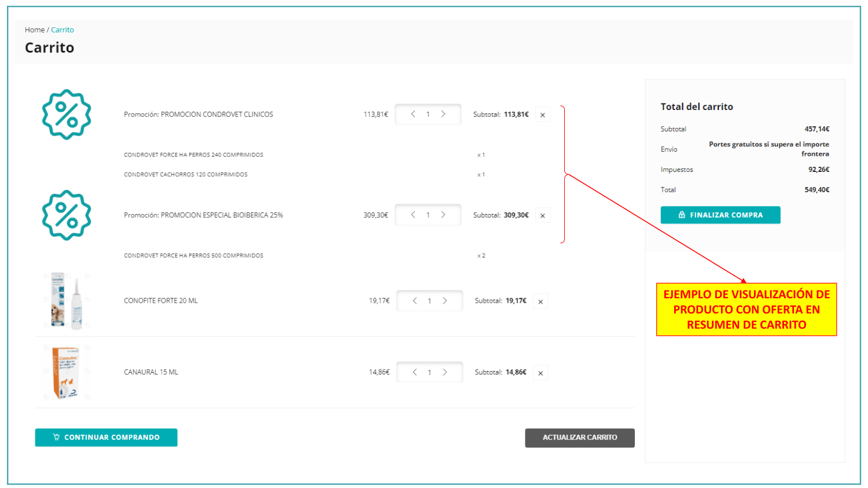Click the quantity field of PROMOCION CONDROVET CLINICOS

[x=428, y=115]
